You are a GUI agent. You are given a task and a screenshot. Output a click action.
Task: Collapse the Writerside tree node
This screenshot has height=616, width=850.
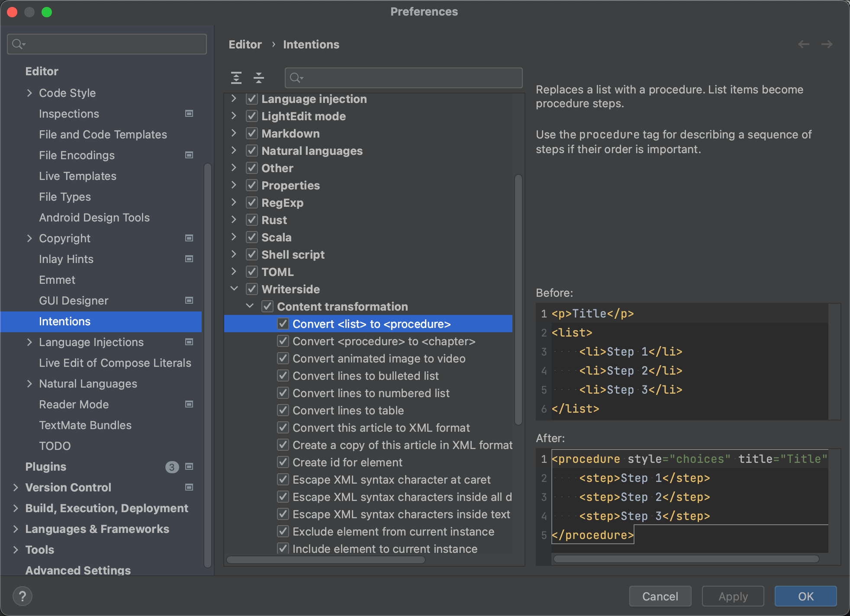[234, 289]
